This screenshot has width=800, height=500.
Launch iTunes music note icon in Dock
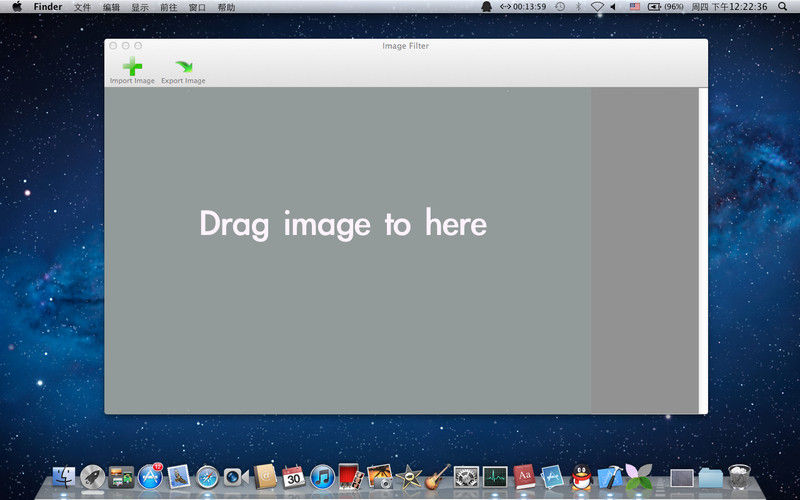point(322,478)
